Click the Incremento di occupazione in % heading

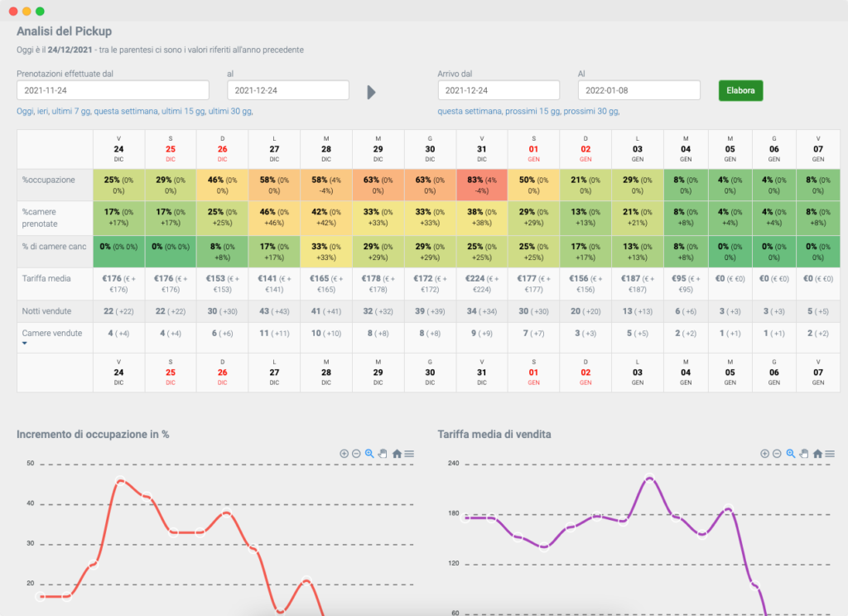point(93,435)
